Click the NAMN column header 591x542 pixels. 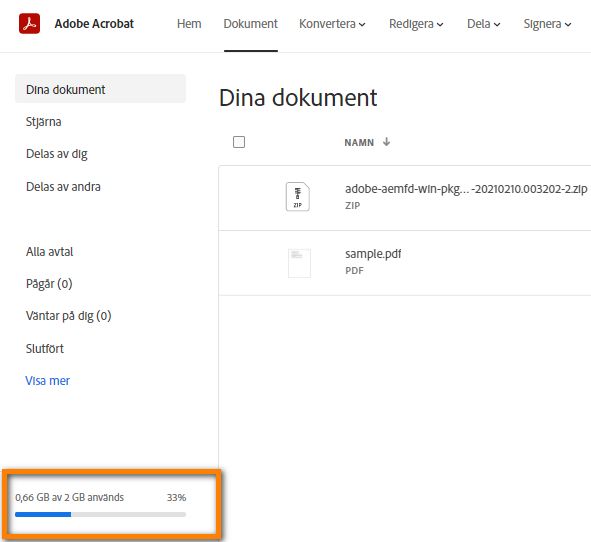(359, 142)
